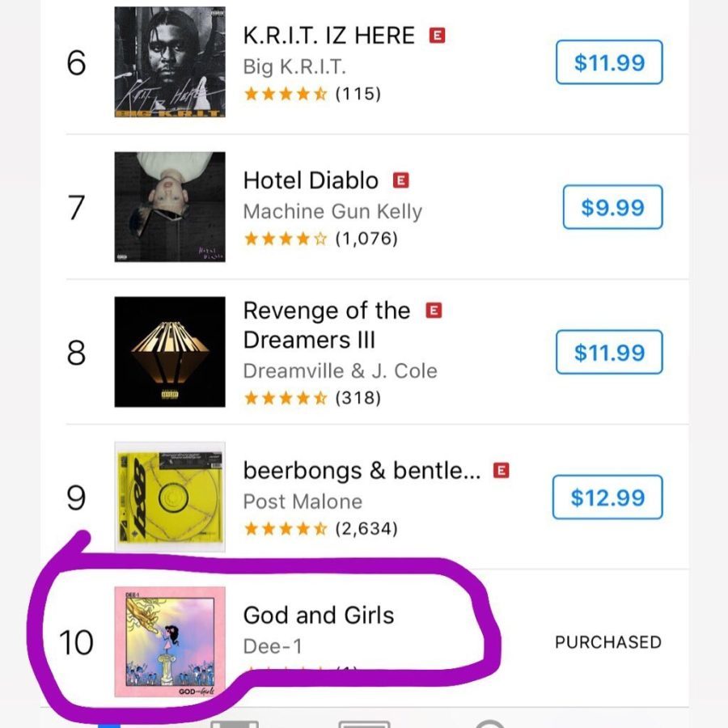Open the K.R.I.T. IZ HERE album artwork

(170, 61)
